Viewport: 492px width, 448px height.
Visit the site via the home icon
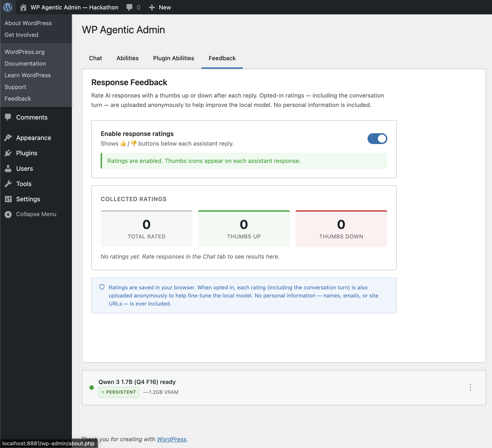tap(23, 7)
